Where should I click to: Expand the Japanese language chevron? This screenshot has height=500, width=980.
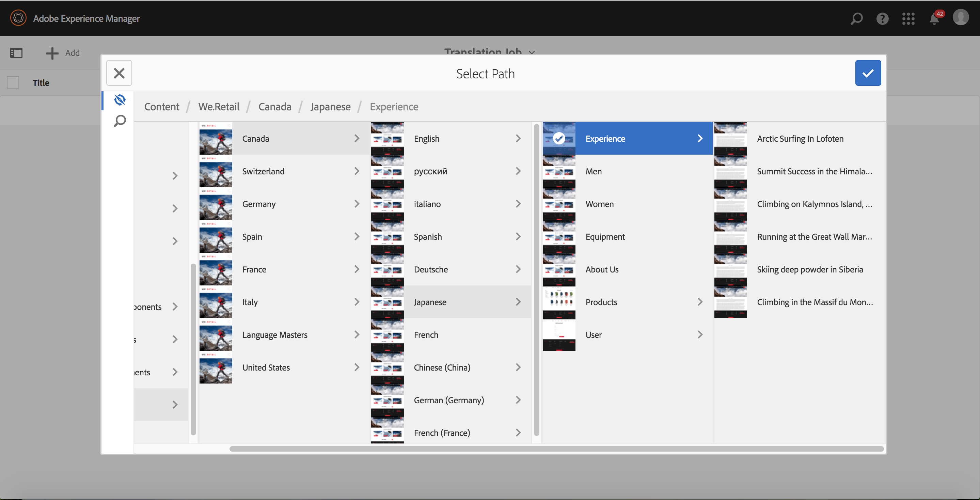(x=518, y=302)
